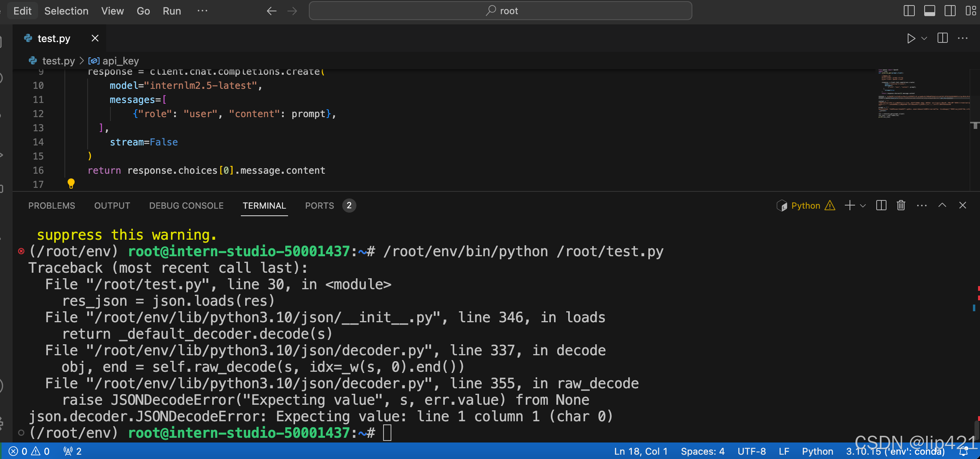Screen dimensions: 980x459
Task: Toggle the bottom panel visibility
Action: coord(929,11)
